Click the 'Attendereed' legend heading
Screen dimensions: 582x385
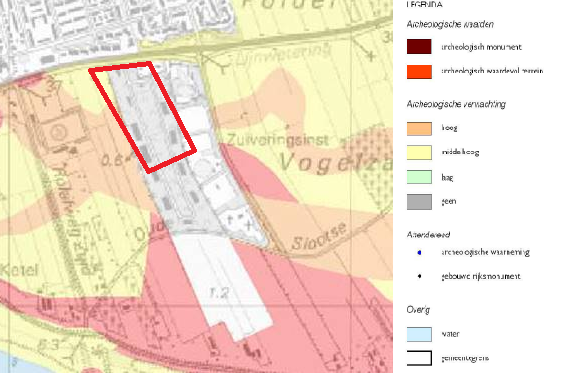[x=428, y=235]
